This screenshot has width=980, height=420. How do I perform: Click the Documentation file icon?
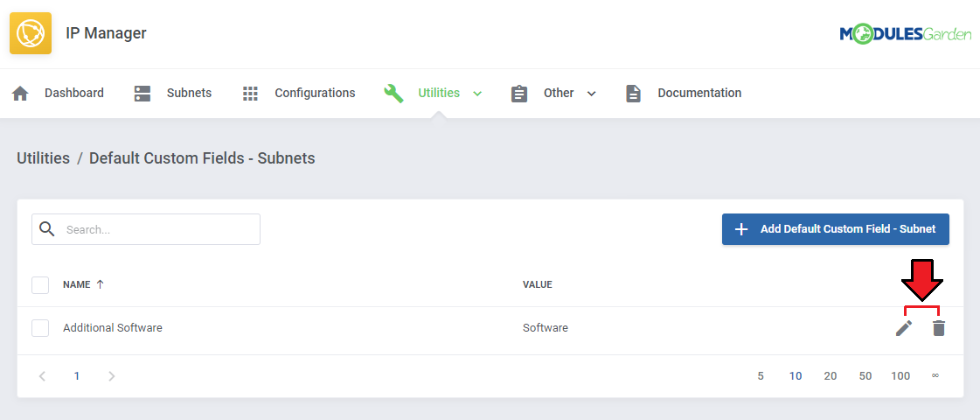point(634,94)
